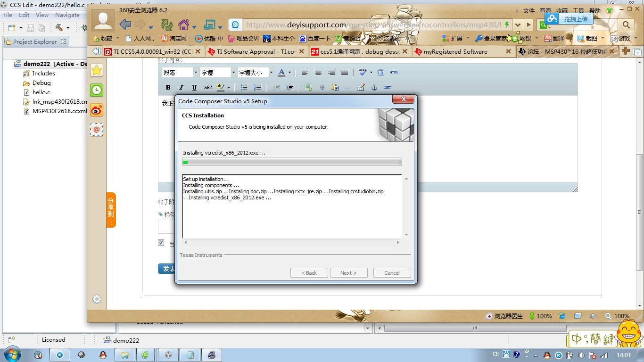The height and width of the screenshot is (362, 644).
Task: Open the File menu in CCS Edit
Action: click(8, 15)
